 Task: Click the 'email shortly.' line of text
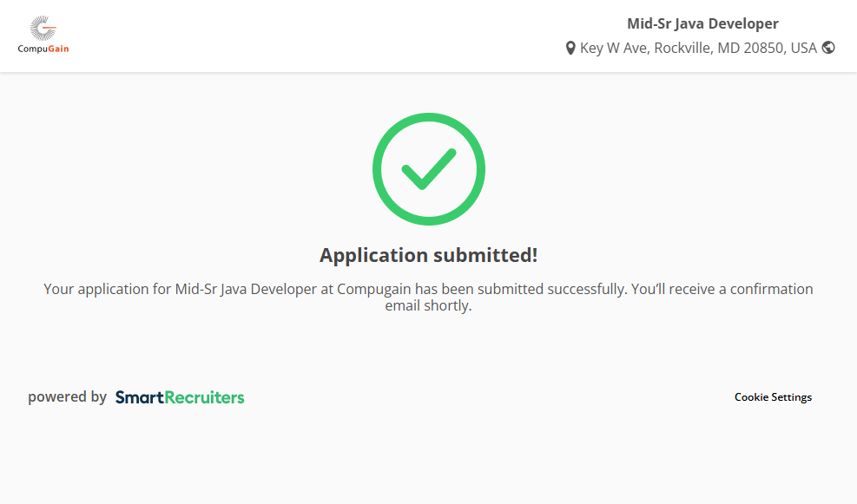tap(429, 306)
